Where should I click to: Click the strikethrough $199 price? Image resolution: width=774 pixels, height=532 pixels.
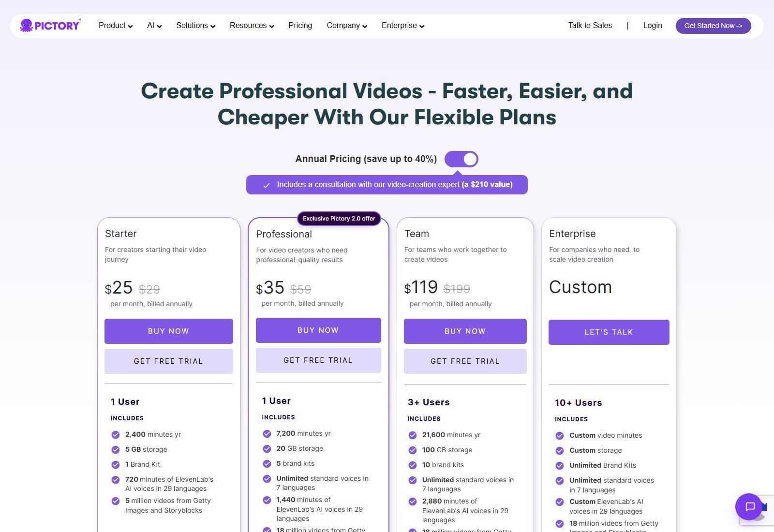[457, 289]
